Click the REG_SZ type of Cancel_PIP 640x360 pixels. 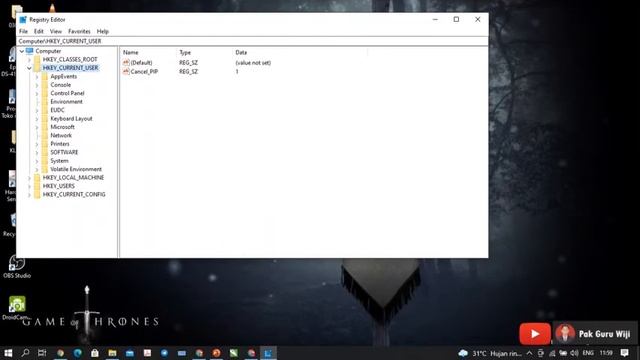coord(188,71)
